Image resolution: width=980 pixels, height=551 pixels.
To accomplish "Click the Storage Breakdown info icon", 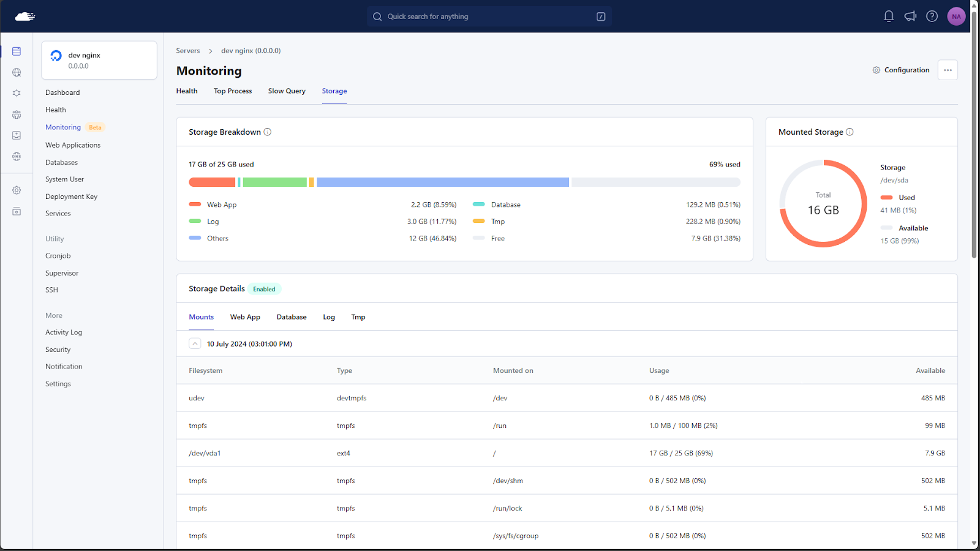I will 268,132.
